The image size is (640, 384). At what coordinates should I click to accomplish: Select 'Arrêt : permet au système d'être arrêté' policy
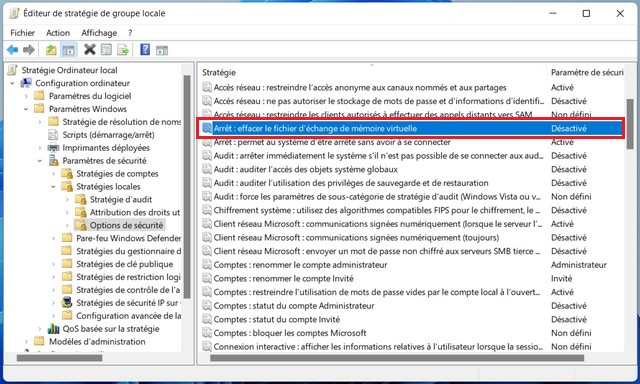point(332,142)
